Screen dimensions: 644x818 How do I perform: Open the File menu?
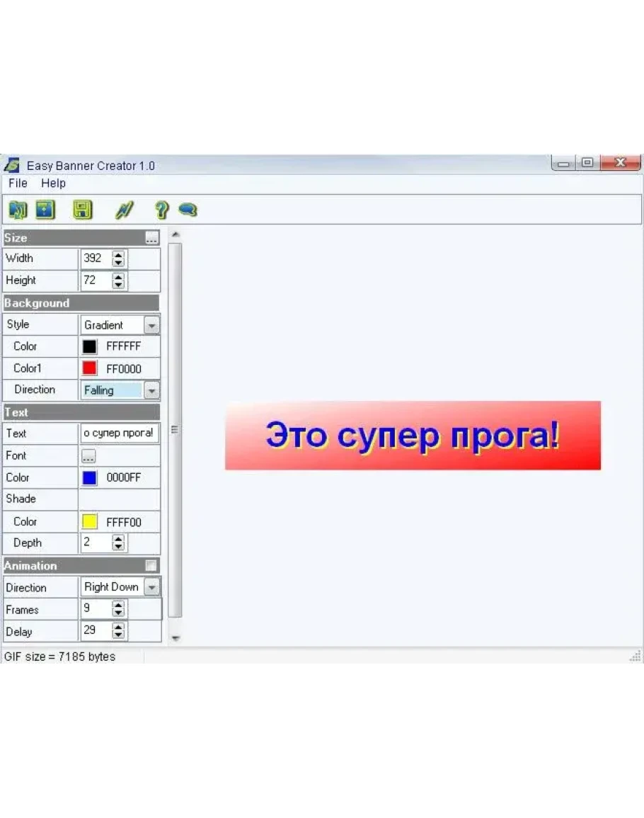click(18, 183)
